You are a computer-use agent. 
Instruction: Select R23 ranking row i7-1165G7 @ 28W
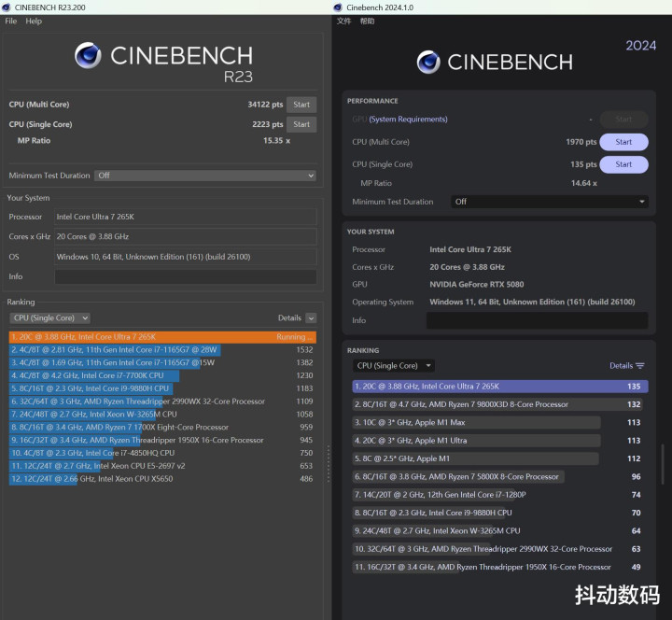pos(162,350)
